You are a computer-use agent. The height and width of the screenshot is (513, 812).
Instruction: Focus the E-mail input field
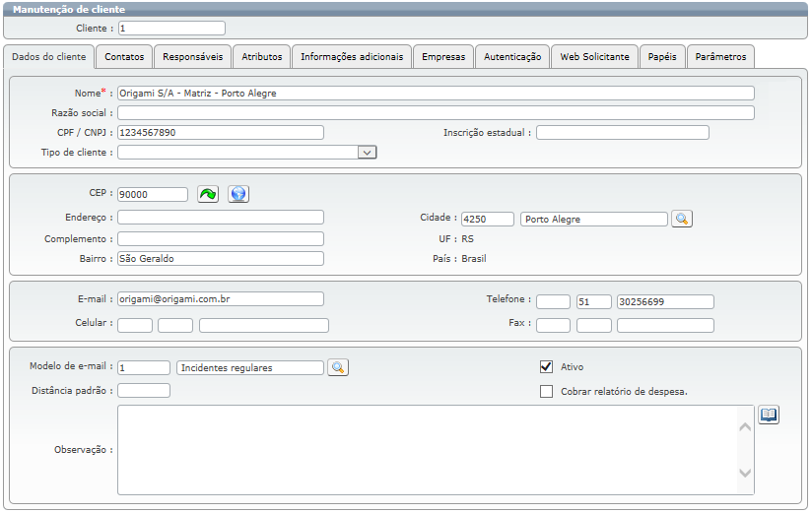pyautogui.click(x=221, y=298)
